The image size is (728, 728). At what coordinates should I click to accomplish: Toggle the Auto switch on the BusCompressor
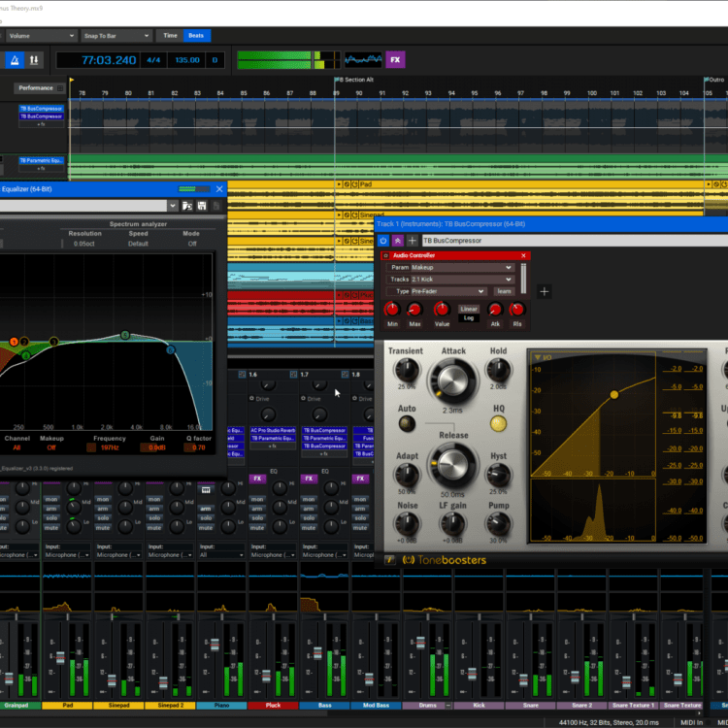tap(407, 423)
